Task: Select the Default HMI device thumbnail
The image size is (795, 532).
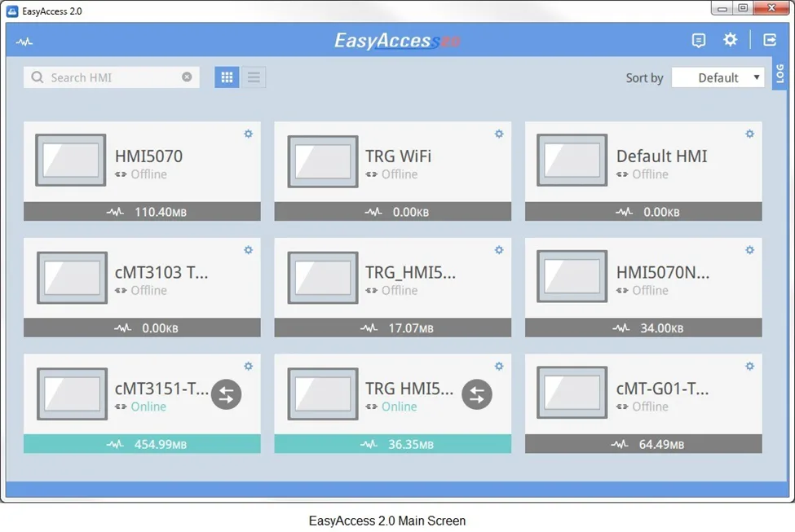Action: pyautogui.click(x=572, y=160)
